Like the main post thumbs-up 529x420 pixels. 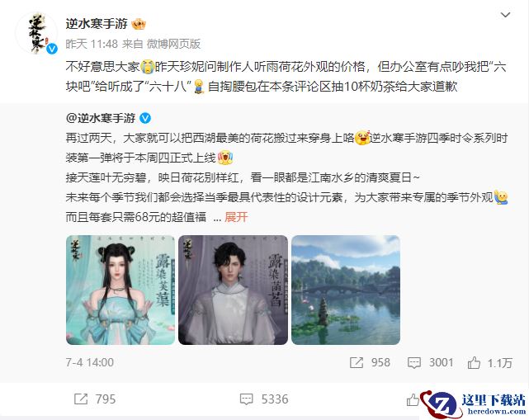pyautogui.click(x=413, y=400)
